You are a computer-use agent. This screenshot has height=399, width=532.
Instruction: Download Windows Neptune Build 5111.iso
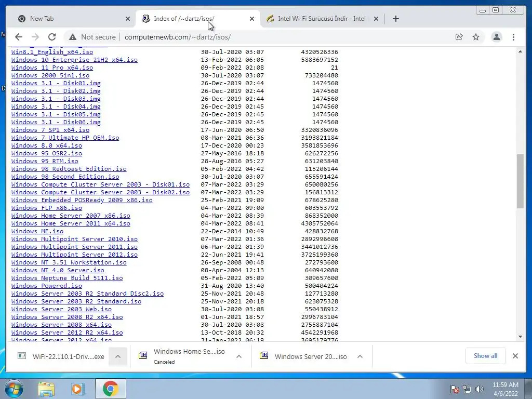coord(67,278)
